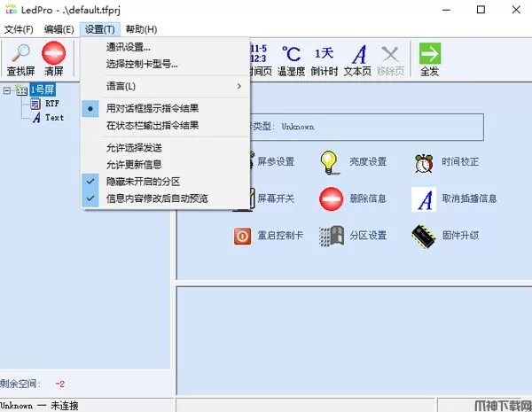Select 在状态栏输出指令结果 option
The width and height of the screenshot is (532, 412).
click(166, 126)
